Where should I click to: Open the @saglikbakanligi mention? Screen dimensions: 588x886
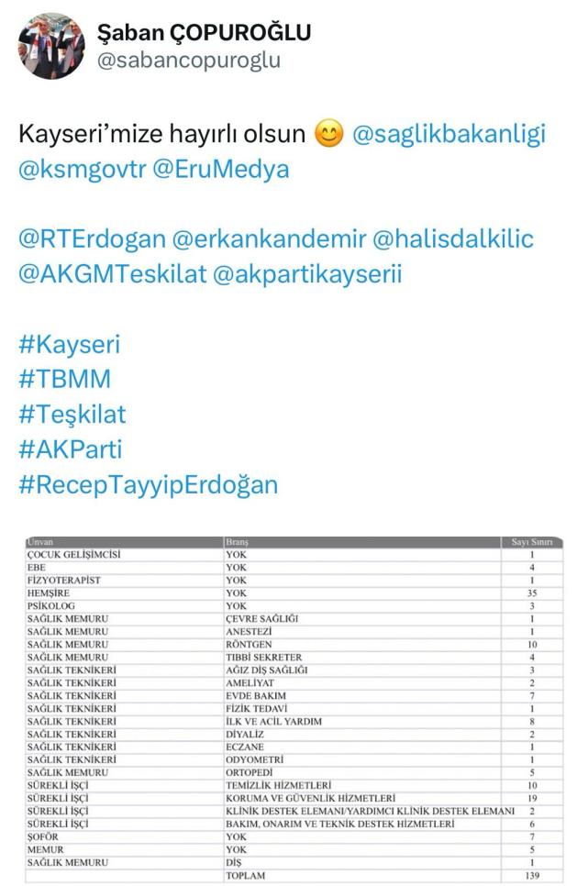click(x=449, y=135)
